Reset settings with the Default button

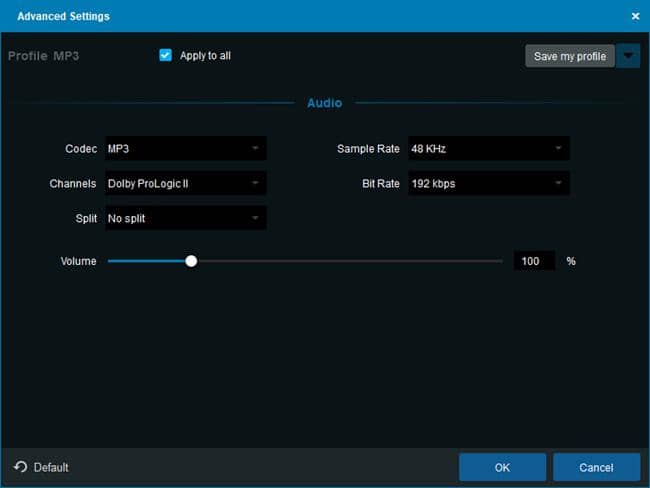pos(41,467)
